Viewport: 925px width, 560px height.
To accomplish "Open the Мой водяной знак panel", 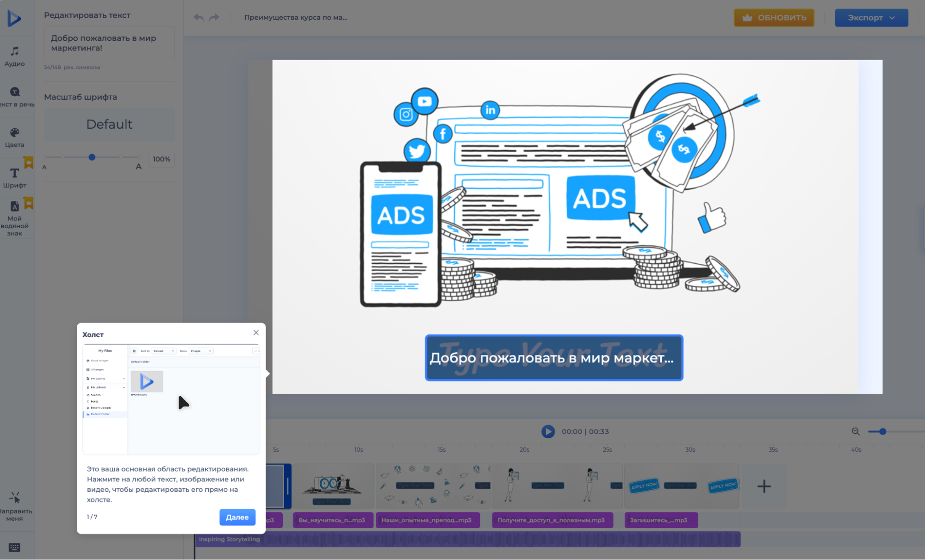I will [x=15, y=218].
